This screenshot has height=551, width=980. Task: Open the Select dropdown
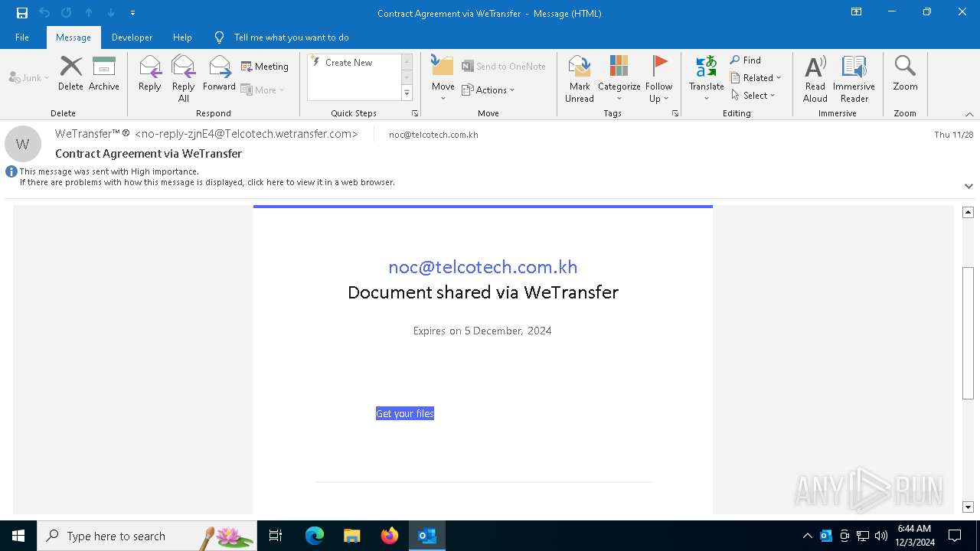tap(753, 96)
